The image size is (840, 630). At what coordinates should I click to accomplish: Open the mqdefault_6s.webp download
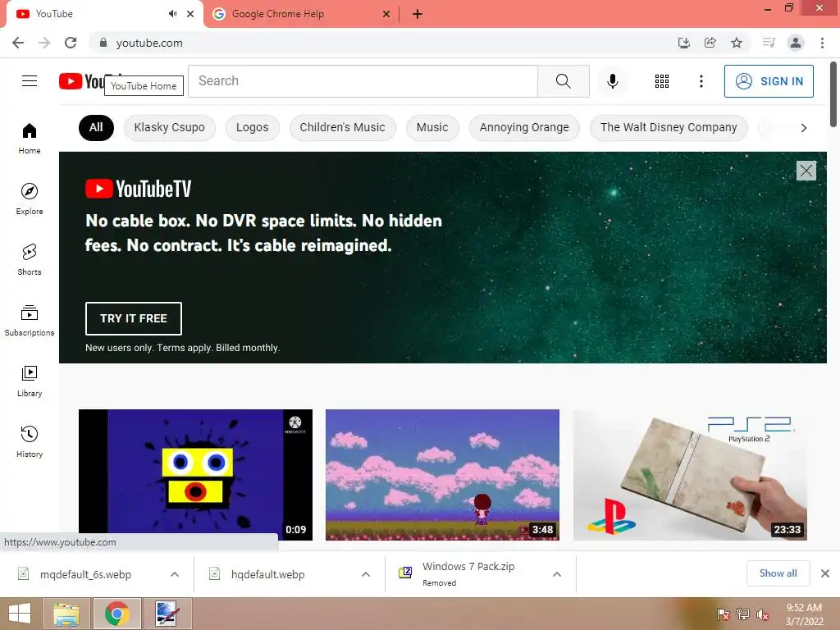(x=85, y=574)
